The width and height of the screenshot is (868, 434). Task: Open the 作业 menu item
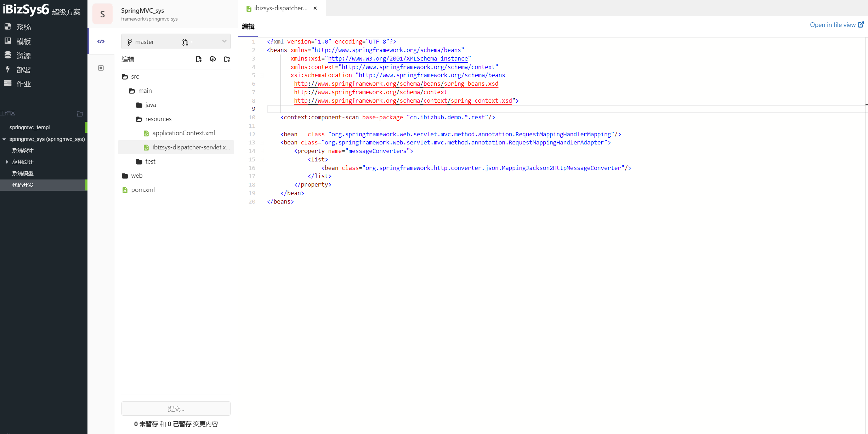[23, 84]
